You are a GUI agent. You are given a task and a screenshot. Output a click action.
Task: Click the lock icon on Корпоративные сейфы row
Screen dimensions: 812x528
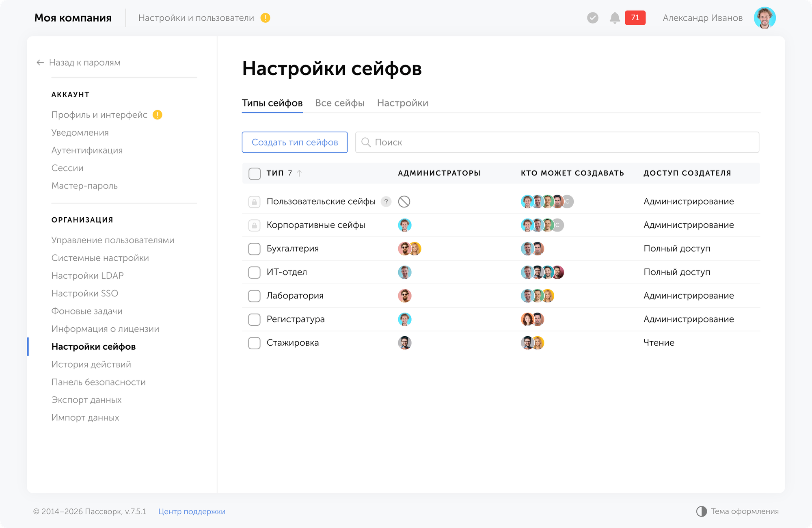click(x=254, y=225)
